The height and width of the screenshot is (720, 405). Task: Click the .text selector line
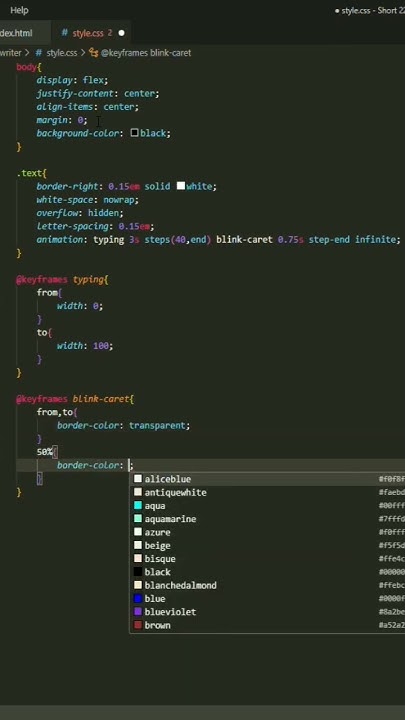point(32,174)
